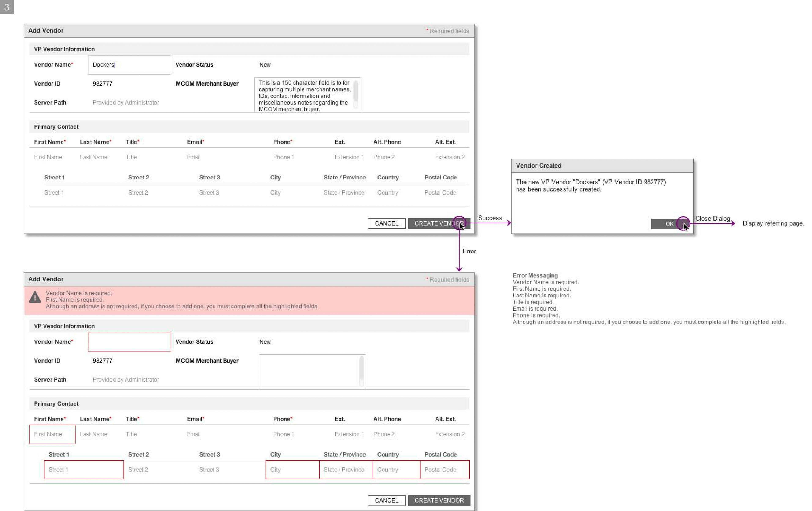This screenshot has height=511, width=812.
Task: Click CREATE VENDOR in the error-state dialog
Action: (439, 500)
